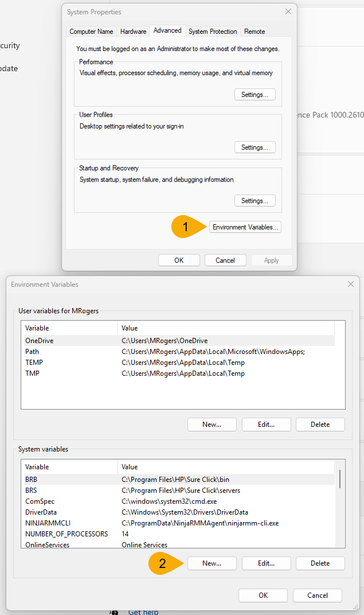Close the System Properties dialog with X

(x=288, y=11)
